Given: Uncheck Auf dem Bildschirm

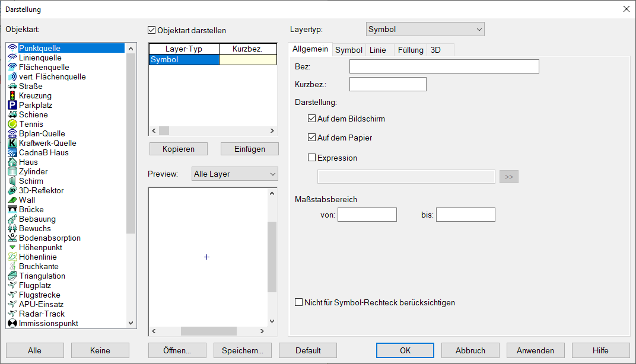Looking at the screenshot, I should tap(311, 119).
